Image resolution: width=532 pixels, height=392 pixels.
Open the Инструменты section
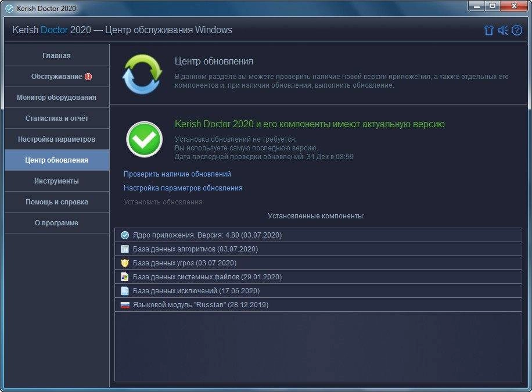point(57,181)
